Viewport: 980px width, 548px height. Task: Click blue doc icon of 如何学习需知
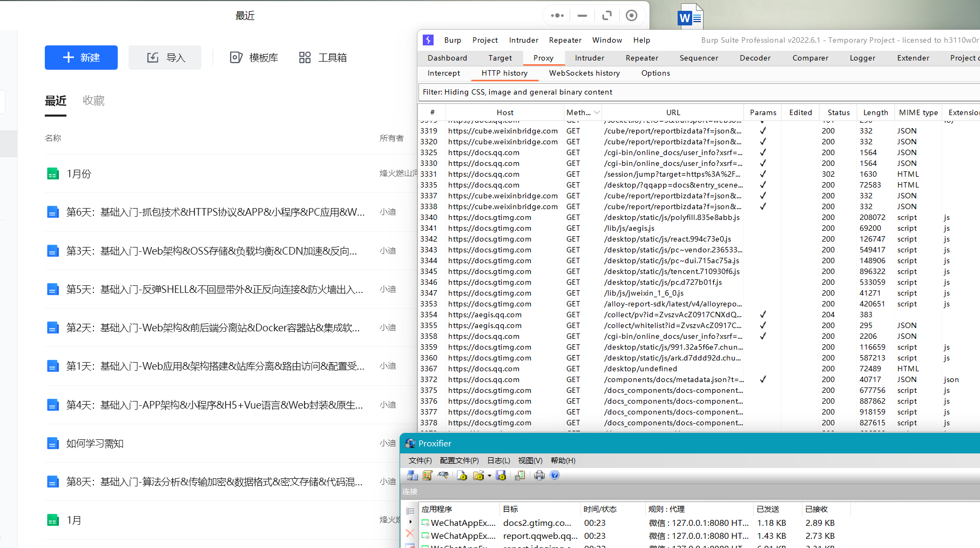(53, 443)
